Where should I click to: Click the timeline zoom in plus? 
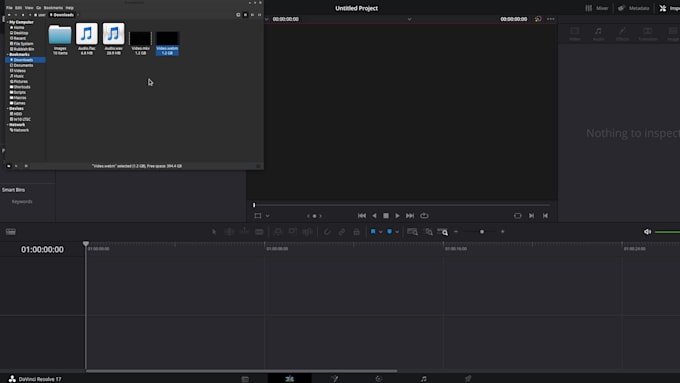click(x=503, y=232)
